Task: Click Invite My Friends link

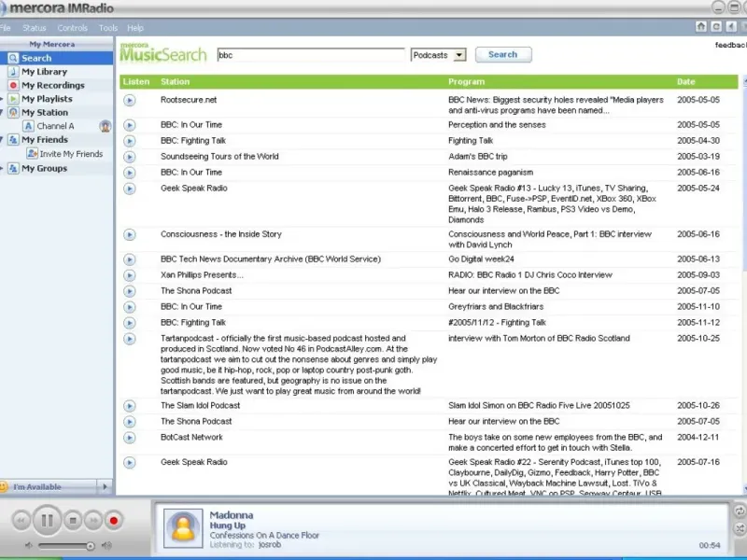Action: tap(71, 154)
